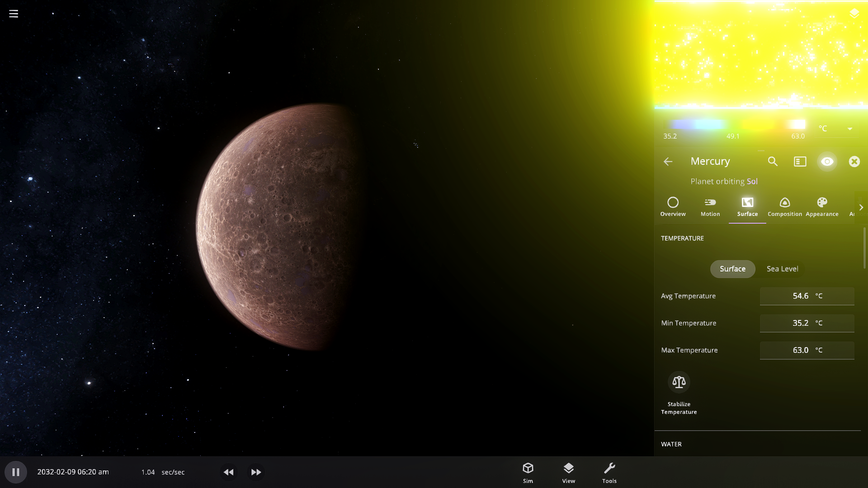Click the rewind slow-down button

(229, 472)
